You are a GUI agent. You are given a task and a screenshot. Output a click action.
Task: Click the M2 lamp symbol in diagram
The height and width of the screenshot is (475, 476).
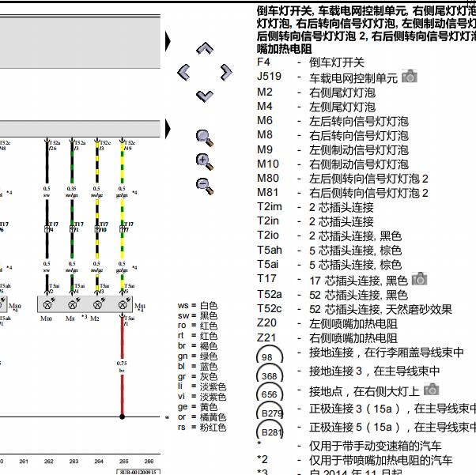coord(98,304)
